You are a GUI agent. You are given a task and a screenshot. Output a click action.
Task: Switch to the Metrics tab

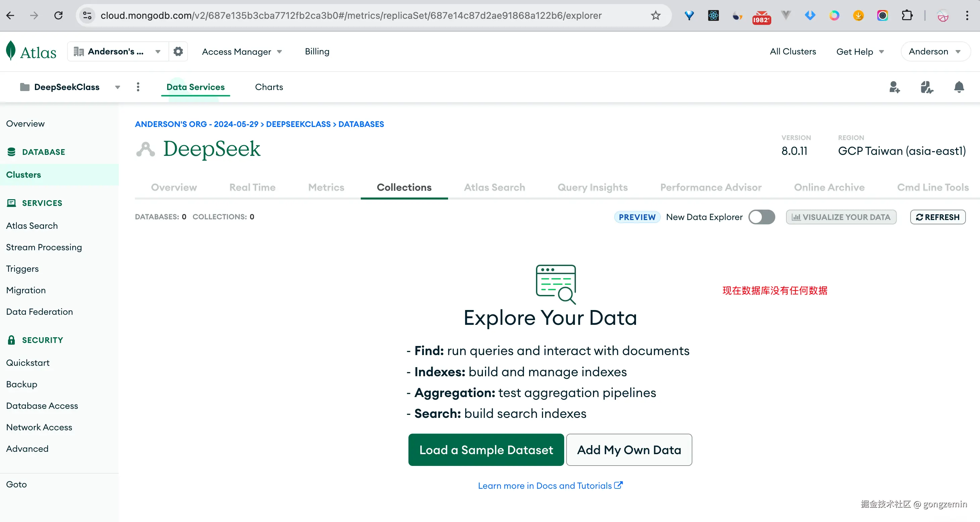click(x=326, y=187)
